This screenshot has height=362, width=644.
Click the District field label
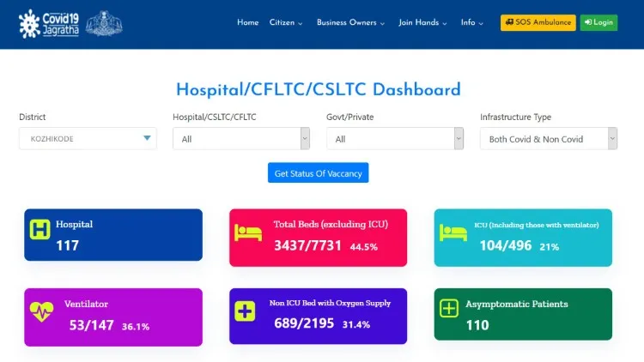(x=32, y=117)
